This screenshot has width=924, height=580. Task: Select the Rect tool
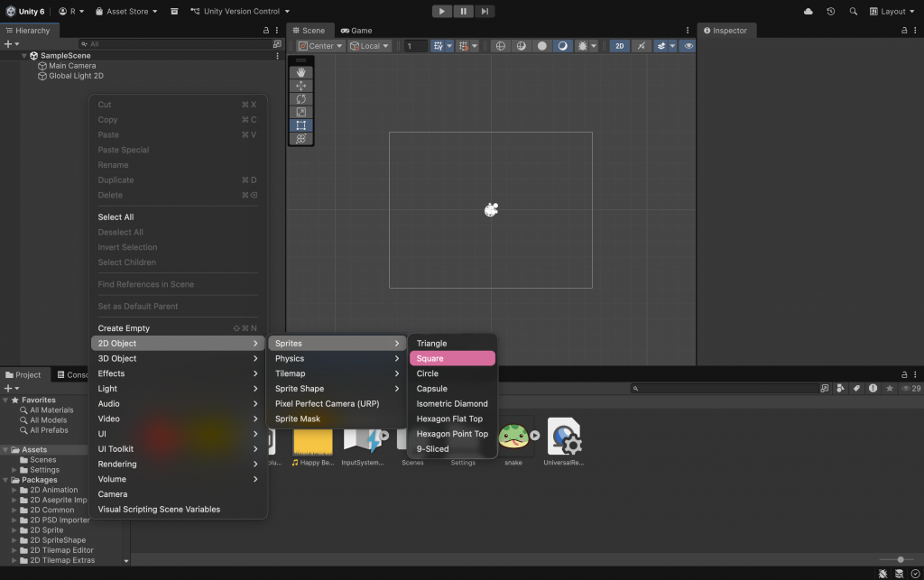300,125
